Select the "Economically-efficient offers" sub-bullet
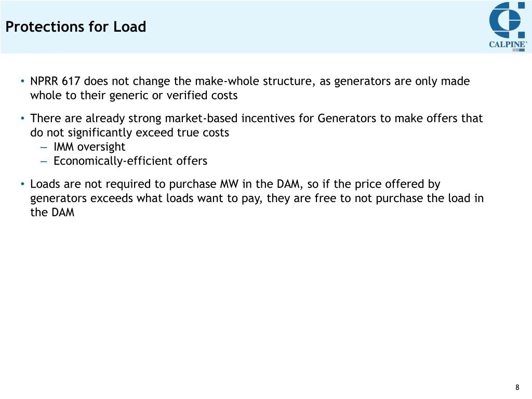 pos(130,161)
